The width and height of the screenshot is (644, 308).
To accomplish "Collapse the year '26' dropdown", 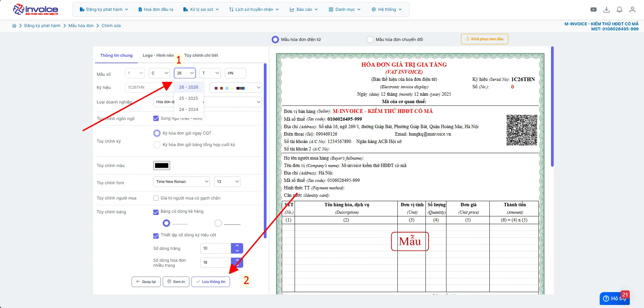I will tap(185, 73).
